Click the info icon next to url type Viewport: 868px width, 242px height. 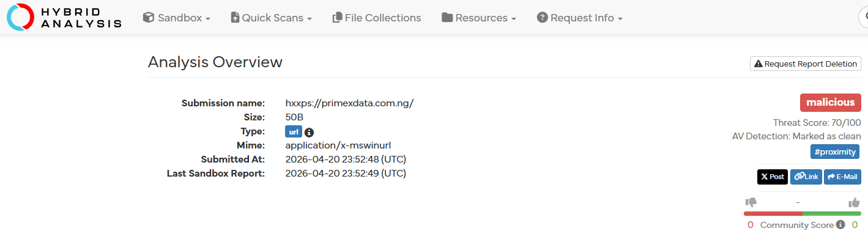[x=309, y=132]
